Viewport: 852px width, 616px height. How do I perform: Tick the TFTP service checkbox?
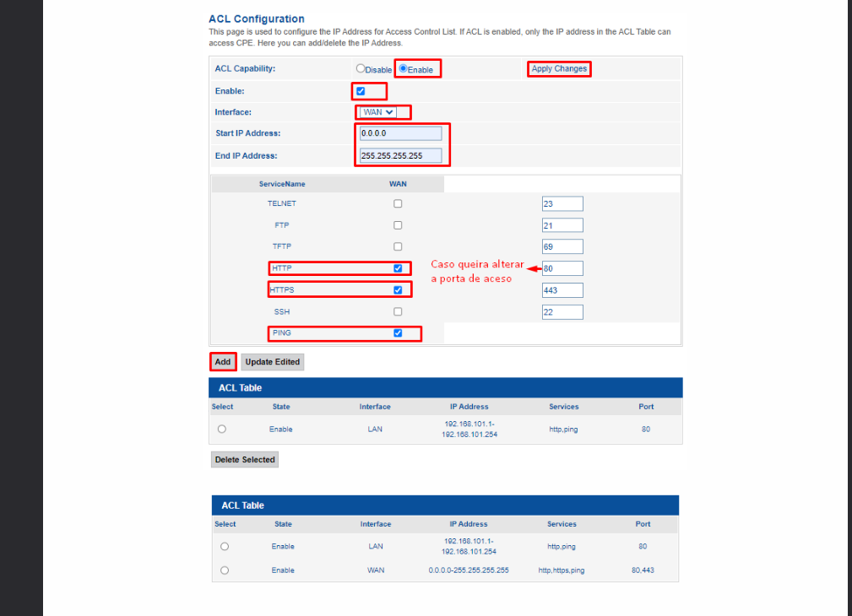pyautogui.click(x=398, y=246)
